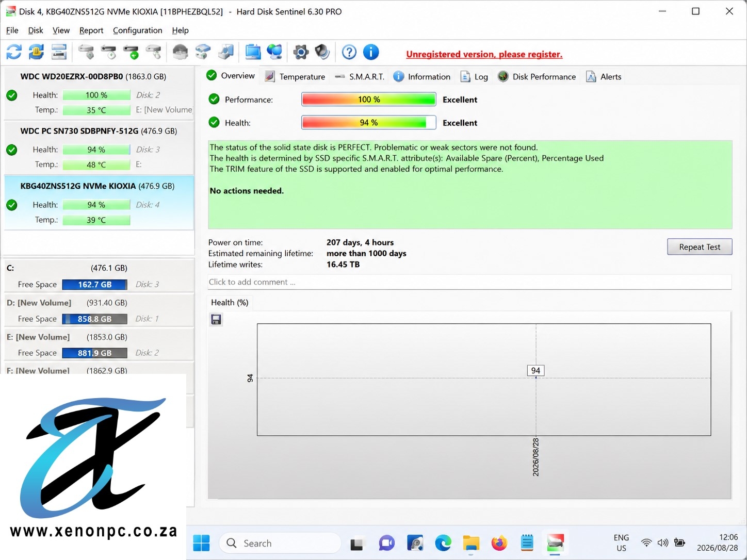Click the floppy save icon above the health graph
The image size is (747, 560).
(x=216, y=320)
